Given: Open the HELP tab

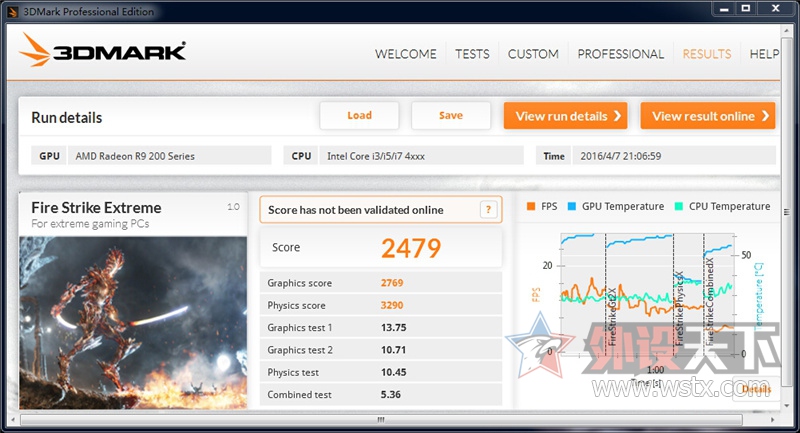Looking at the screenshot, I should [x=764, y=54].
